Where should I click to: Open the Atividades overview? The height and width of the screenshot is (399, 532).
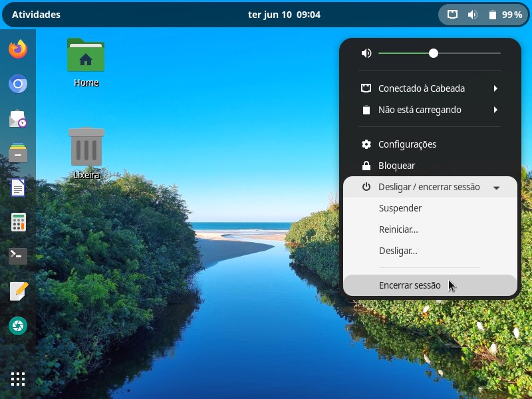[x=36, y=15]
